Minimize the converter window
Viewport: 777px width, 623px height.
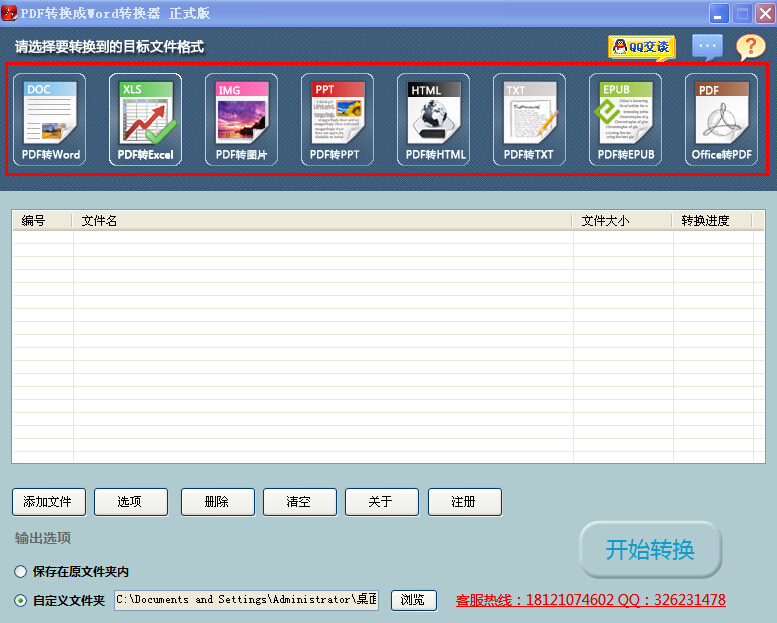tap(719, 13)
